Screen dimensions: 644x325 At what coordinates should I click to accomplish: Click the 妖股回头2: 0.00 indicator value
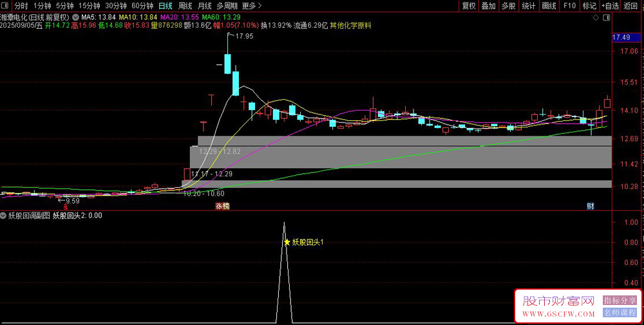click(77, 215)
